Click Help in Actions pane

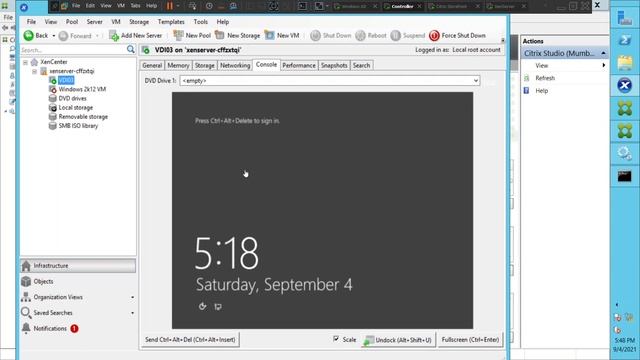pos(541,91)
